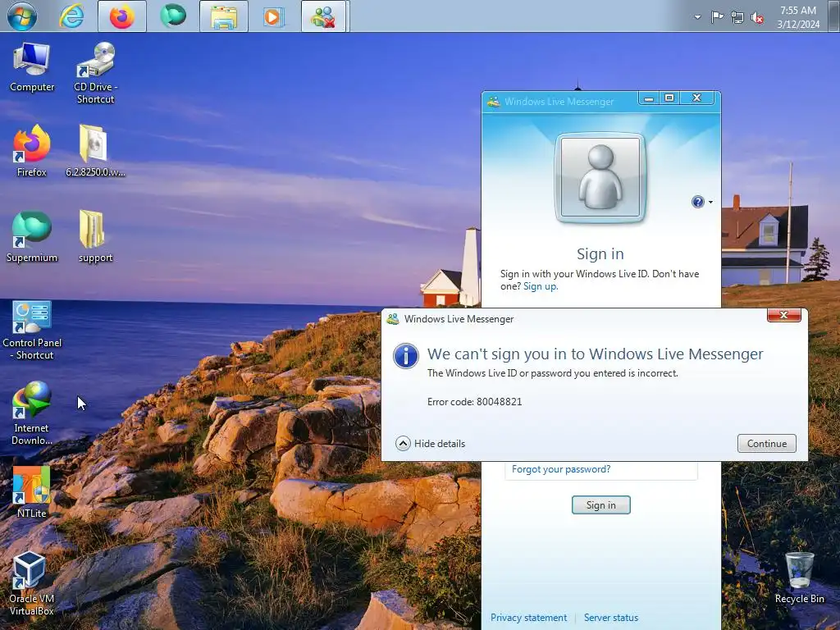This screenshot has height=630, width=840.
Task: Select CD Drive - Shortcut icon
Action: pyautogui.click(x=95, y=73)
